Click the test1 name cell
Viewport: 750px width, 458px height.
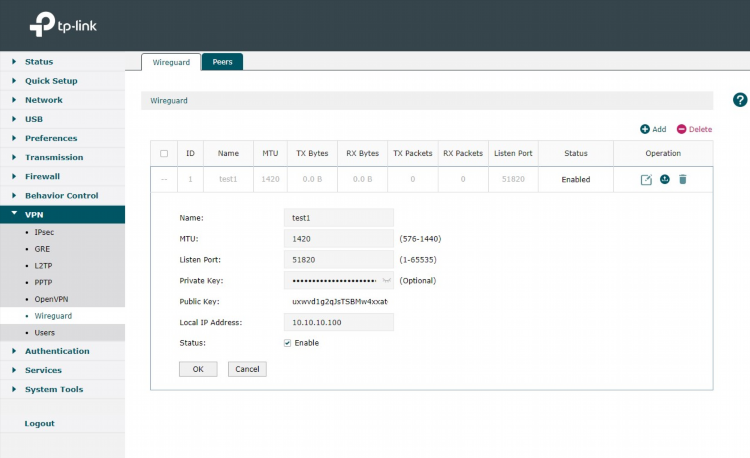click(x=228, y=179)
